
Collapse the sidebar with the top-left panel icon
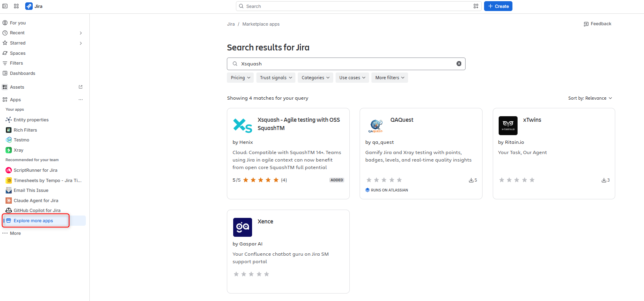[x=5, y=6]
